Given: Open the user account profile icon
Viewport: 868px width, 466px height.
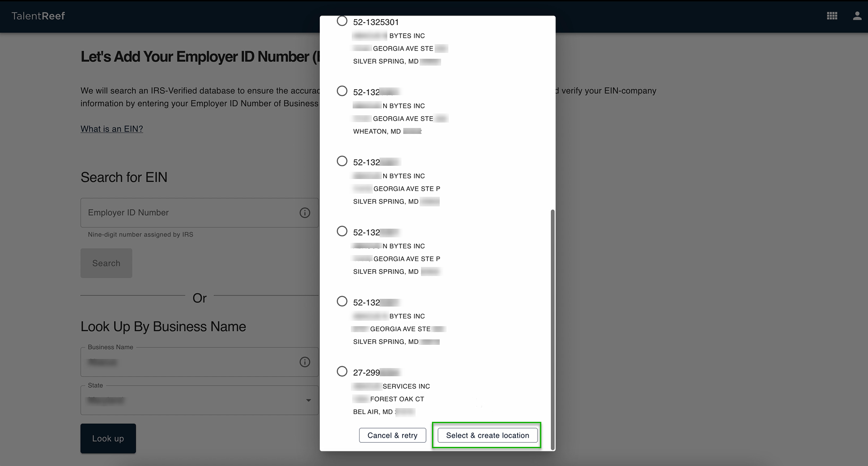Looking at the screenshot, I should click(857, 16).
